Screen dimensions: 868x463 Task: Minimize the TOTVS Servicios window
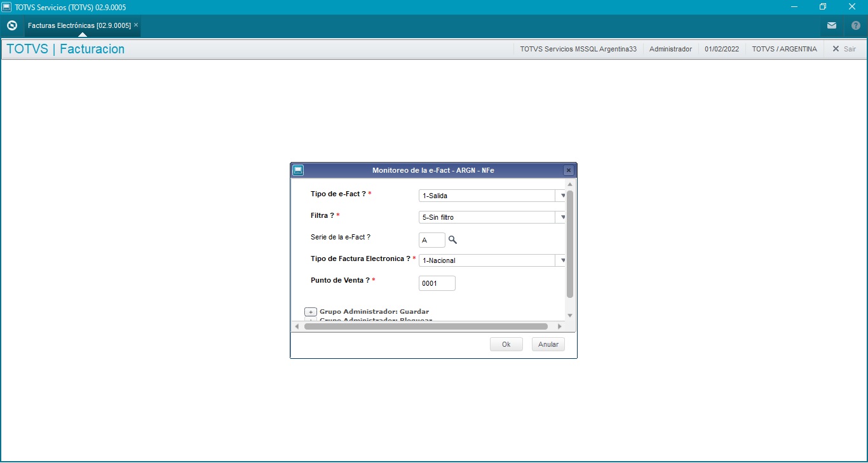pyautogui.click(x=794, y=7)
